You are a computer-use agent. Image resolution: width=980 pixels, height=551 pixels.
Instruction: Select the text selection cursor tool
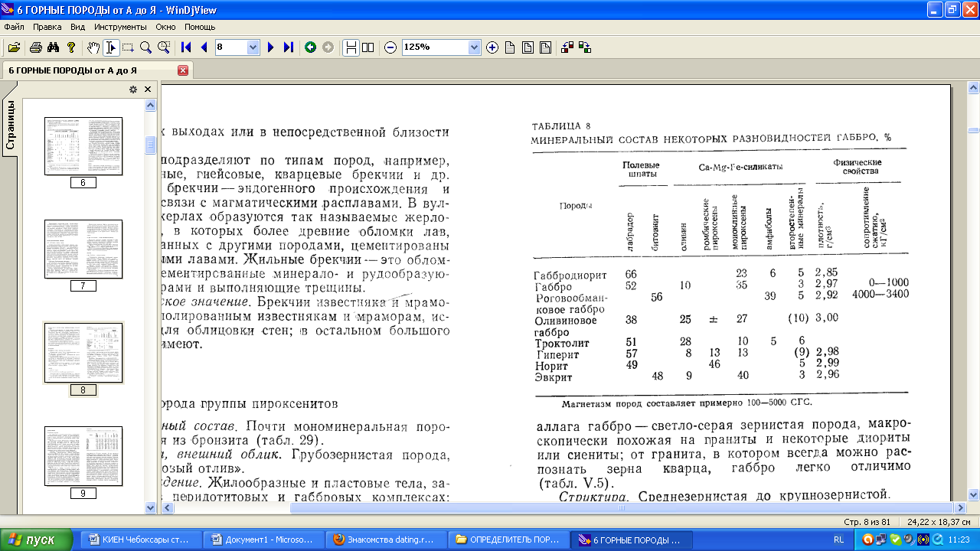[x=111, y=47]
